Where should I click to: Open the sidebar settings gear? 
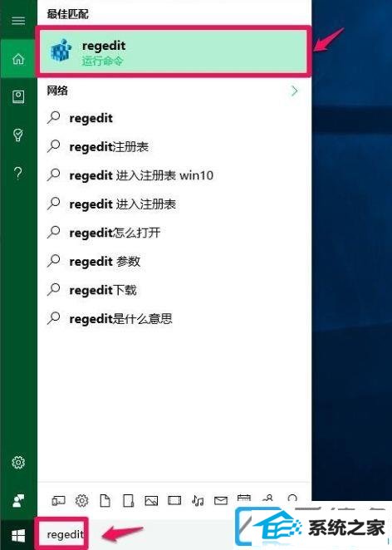(x=18, y=463)
